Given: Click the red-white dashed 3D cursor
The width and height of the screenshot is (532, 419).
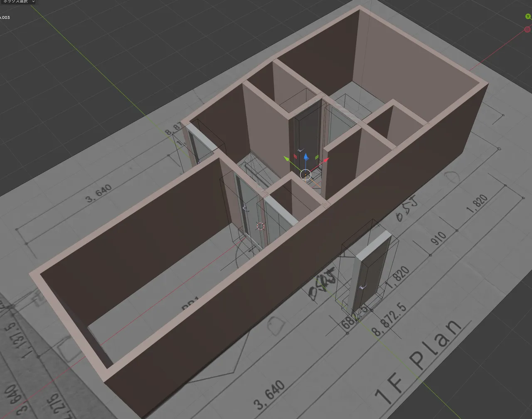Looking at the screenshot, I should tap(261, 226).
